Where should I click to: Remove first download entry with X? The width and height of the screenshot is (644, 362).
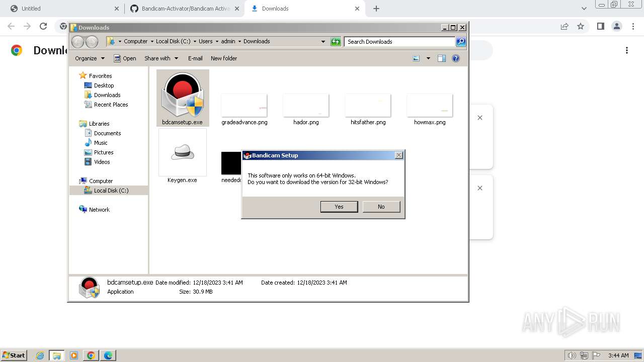click(x=480, y=118)
